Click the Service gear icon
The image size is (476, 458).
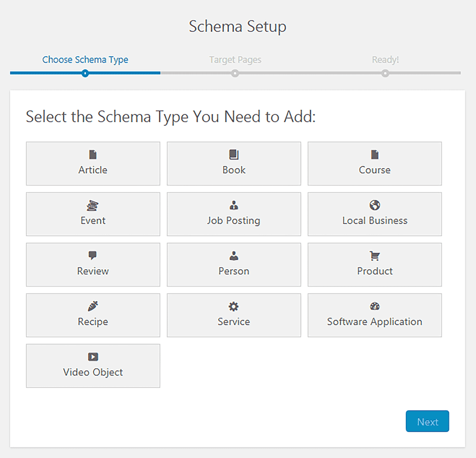(x=234, y=306)
